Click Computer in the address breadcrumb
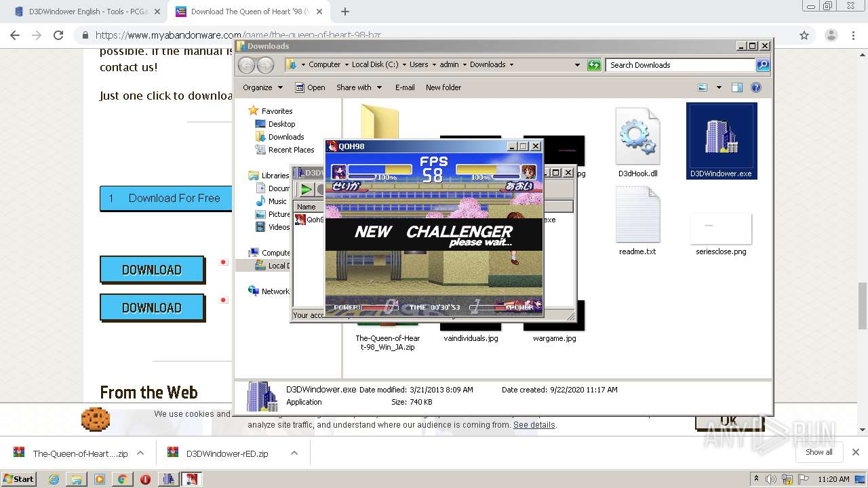Image resolution: width=868 pixels, height=488 pixels. (324, 64)
